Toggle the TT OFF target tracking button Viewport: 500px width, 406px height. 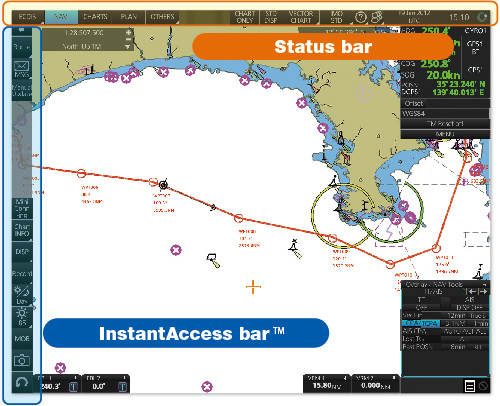point(422,307)
